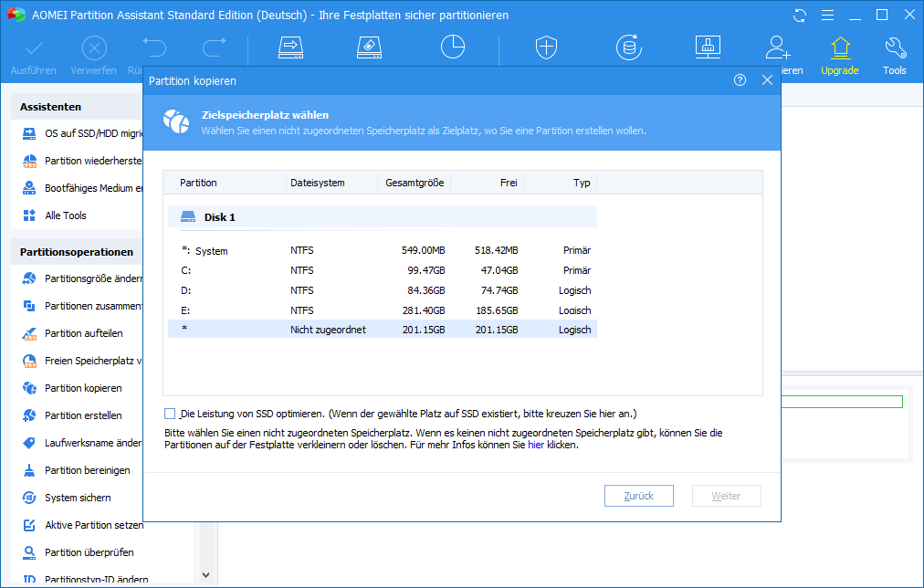Image resolution: width=924 pixels, height=588 pixels.
Task: Close the Partition kopieren dialog
Action: click(767, 80)
